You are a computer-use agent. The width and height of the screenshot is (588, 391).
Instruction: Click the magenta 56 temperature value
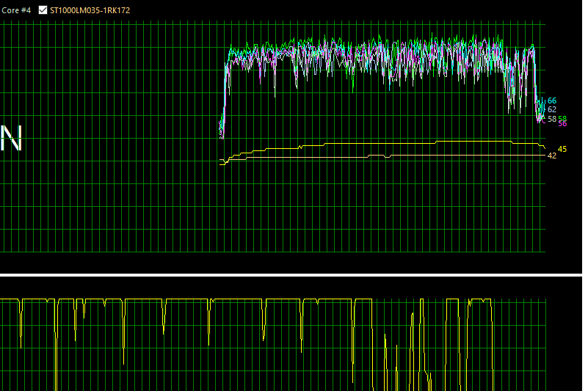tap(562, 124)
